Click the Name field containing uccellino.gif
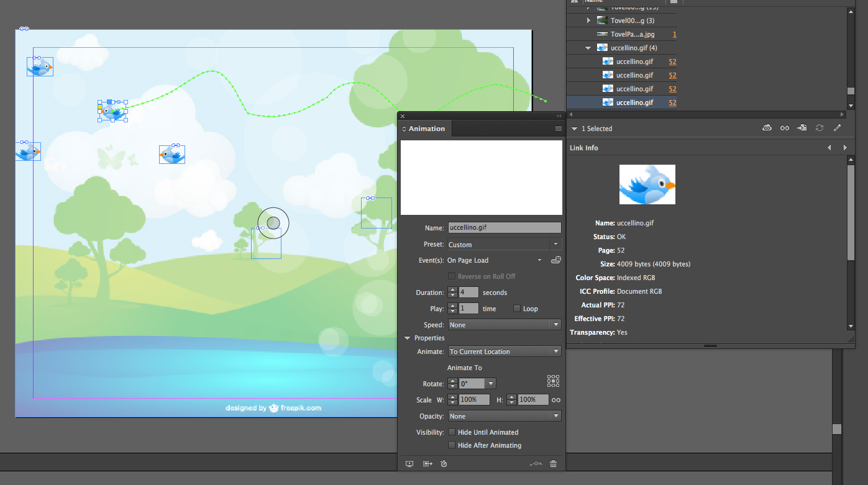Screen dimensions: 868x485 (505, 228)
